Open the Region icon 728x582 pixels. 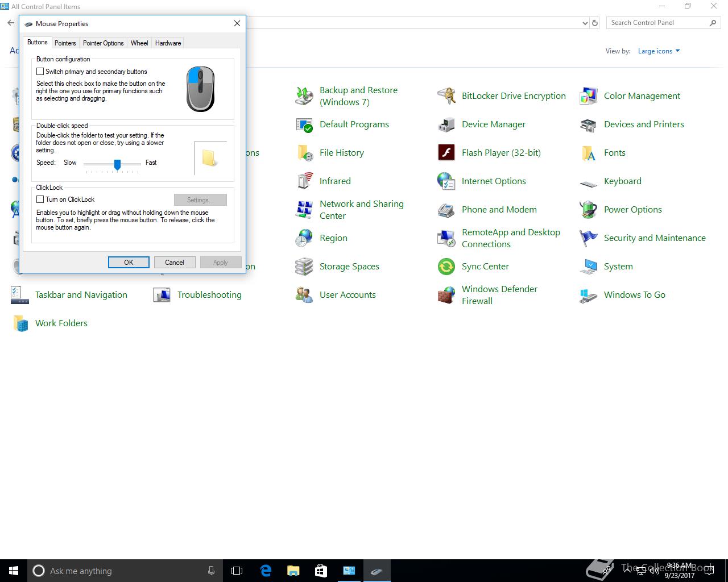pos(304,238)
